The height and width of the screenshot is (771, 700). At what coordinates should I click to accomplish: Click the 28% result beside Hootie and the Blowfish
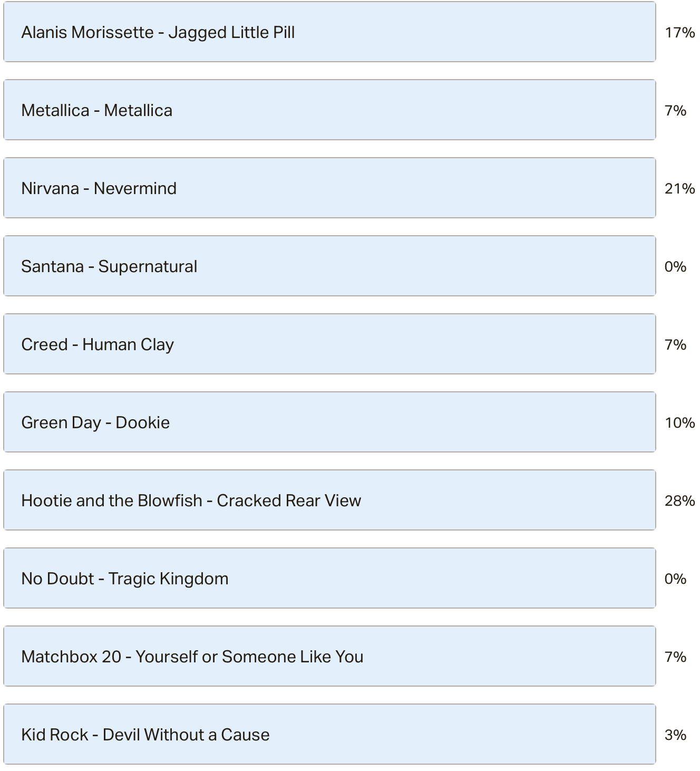[x=679, y=501]
